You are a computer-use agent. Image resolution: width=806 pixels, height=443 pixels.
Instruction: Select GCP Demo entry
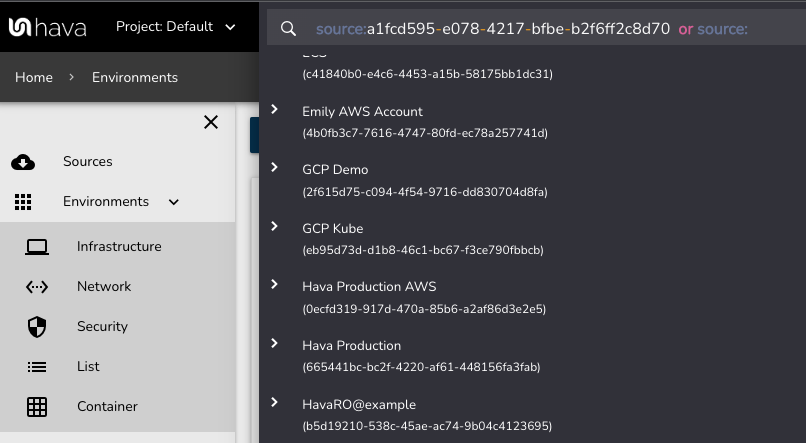coord(335,170)
